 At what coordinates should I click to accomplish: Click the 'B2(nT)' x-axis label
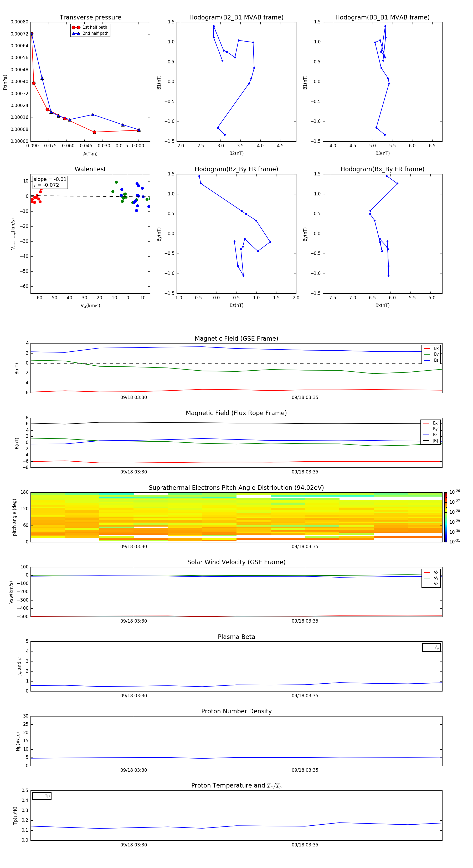pos(236,154)
